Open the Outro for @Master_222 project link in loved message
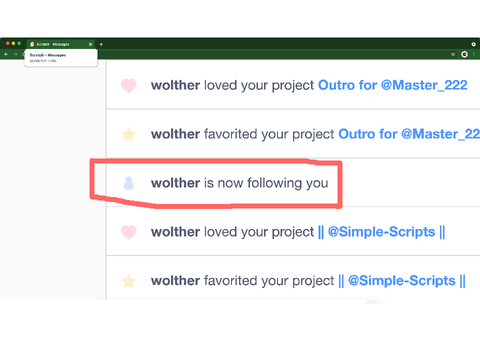The image size is (480, 360). [393, 85]
